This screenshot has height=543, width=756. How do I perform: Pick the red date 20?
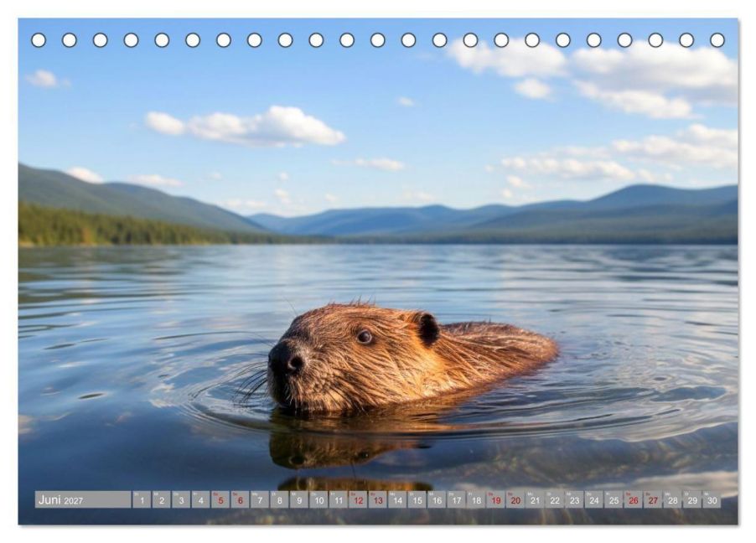[515, 499]
